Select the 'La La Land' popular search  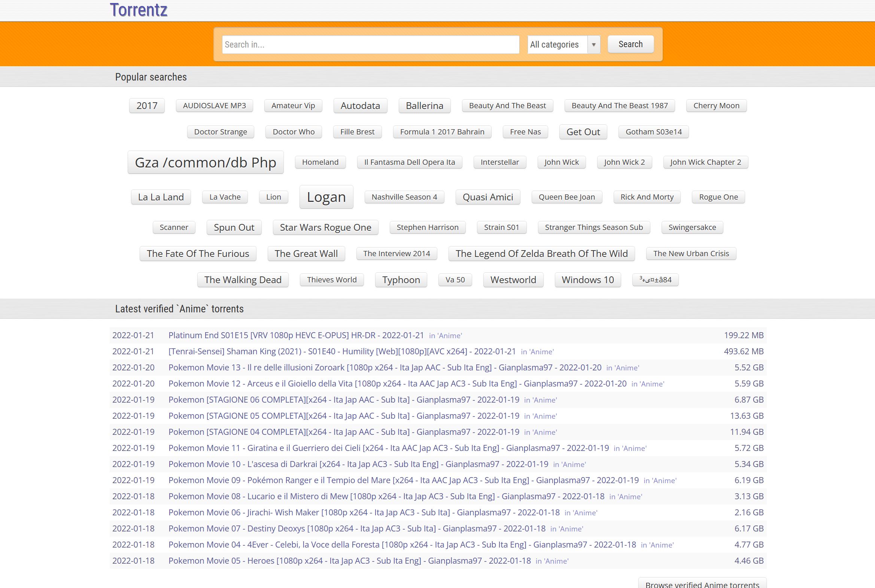pyautogui.click(x=161, y=197)
